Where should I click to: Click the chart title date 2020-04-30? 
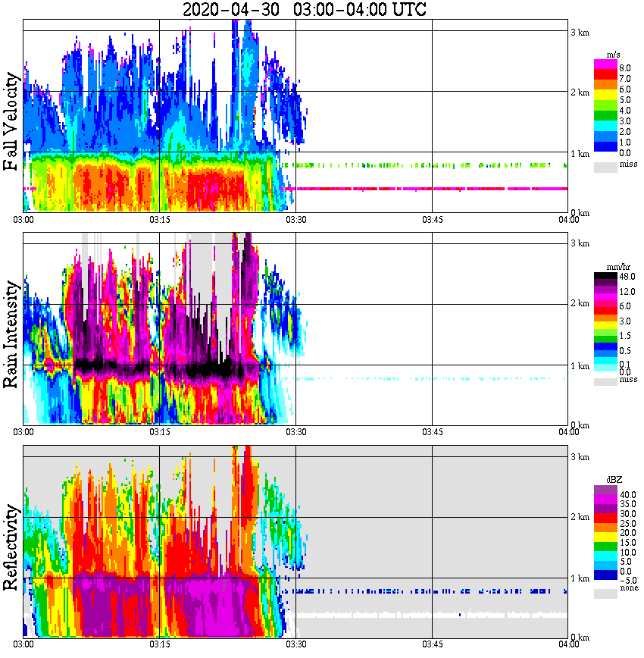[231, 9]
